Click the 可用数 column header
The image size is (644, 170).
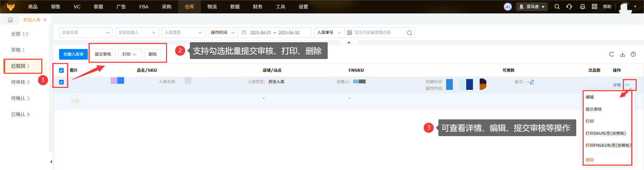508,70
